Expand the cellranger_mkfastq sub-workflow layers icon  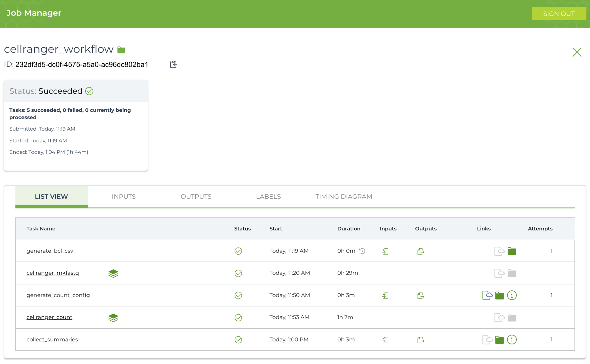pyautogui.click(x=113, y=273)
